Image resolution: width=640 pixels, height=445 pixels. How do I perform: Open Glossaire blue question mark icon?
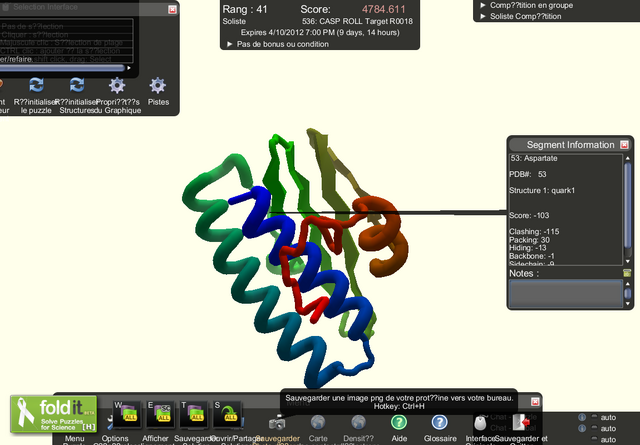[x=440, y=423]
